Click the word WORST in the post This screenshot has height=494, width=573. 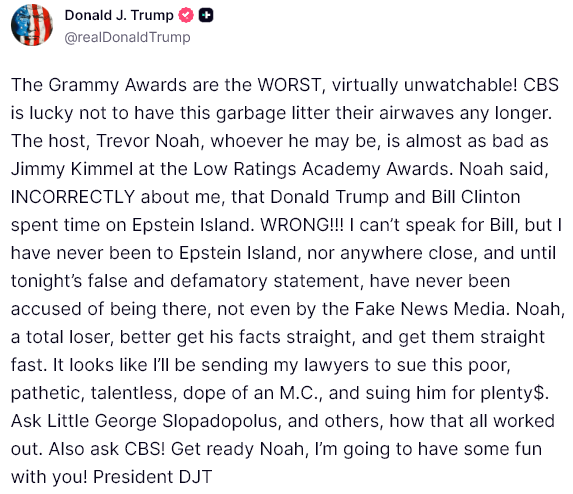(x=289, y=85)
